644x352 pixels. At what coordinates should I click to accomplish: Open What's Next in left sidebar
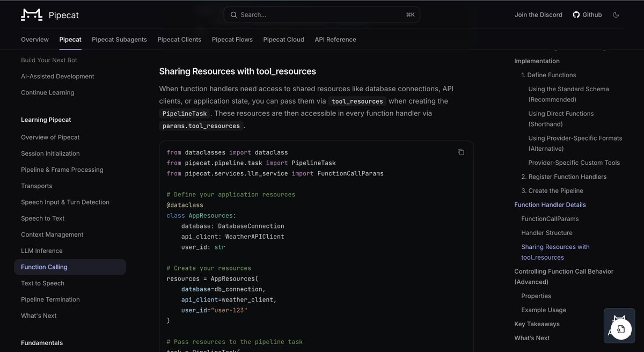coord(39,316)
